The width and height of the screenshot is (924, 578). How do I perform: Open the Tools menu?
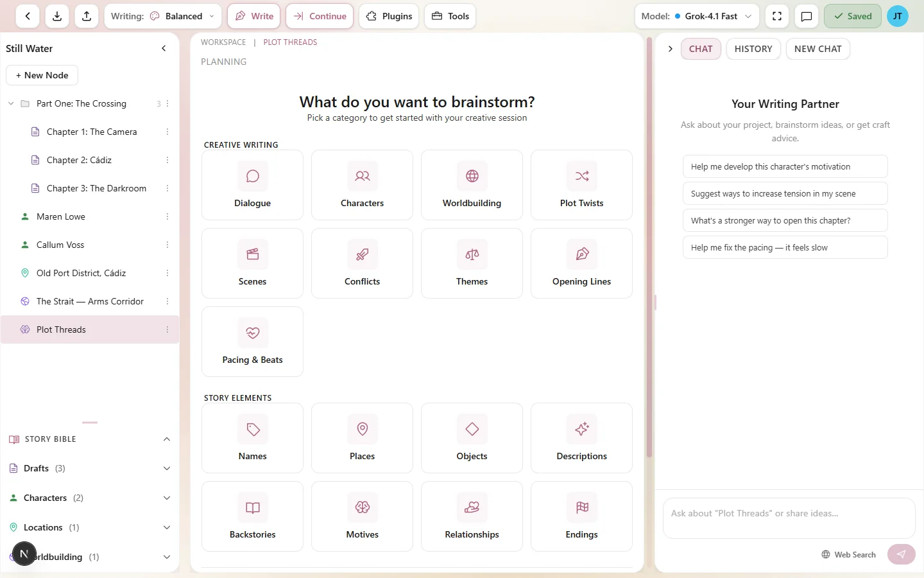pos(450,16)
